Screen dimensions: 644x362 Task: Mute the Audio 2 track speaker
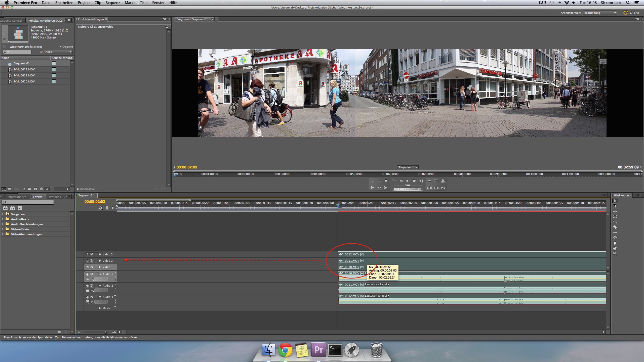[x=87, y=286]
